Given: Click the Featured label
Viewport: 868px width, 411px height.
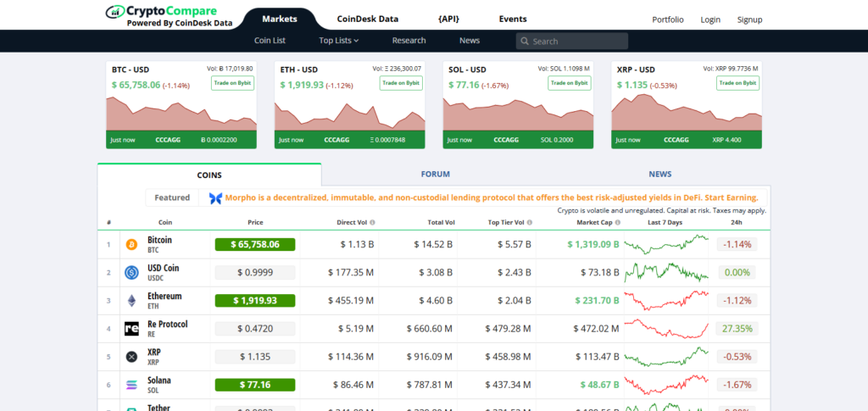Looking at the screenshot, I should click(172, 197).
